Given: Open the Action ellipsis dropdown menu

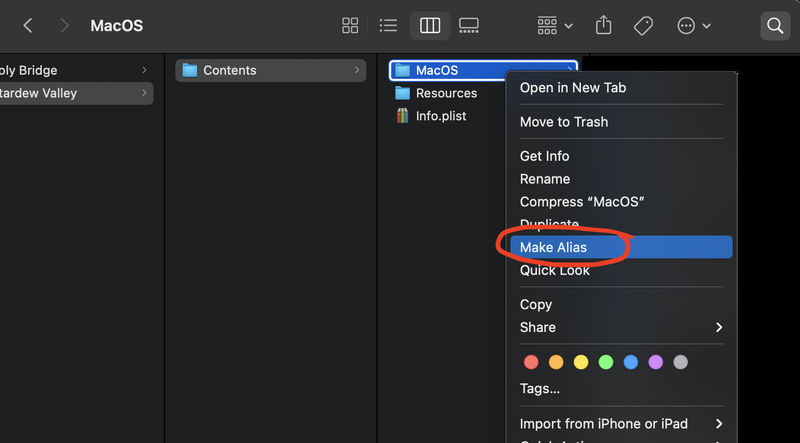Looking at the screenshot, I should click(x=694, y=26).
